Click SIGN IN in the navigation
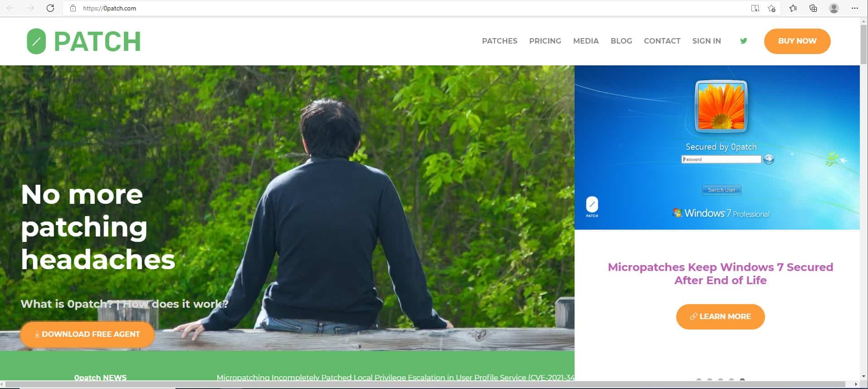Viewport: 868px width, 389px height. (707, 41)
